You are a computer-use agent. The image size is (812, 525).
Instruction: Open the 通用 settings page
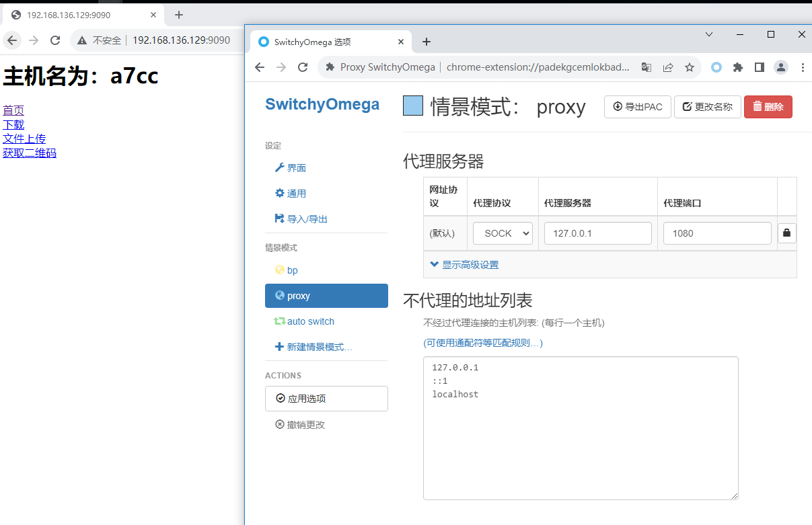pos(291,194)
